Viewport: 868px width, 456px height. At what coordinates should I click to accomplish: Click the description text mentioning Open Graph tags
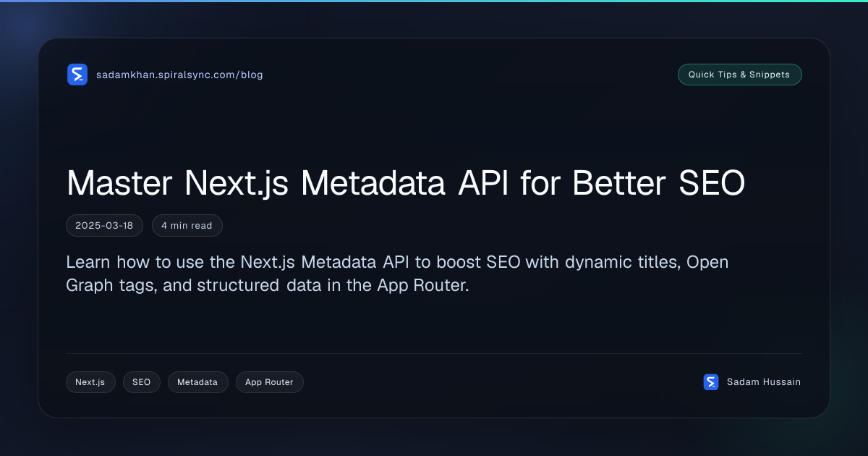(397, 274)
